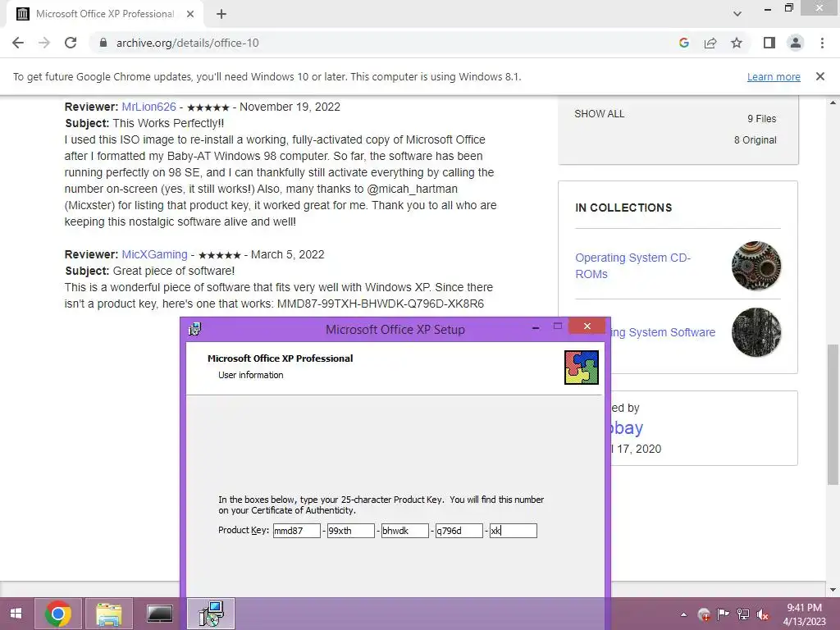Open Chrome from the taskbar

58,614
